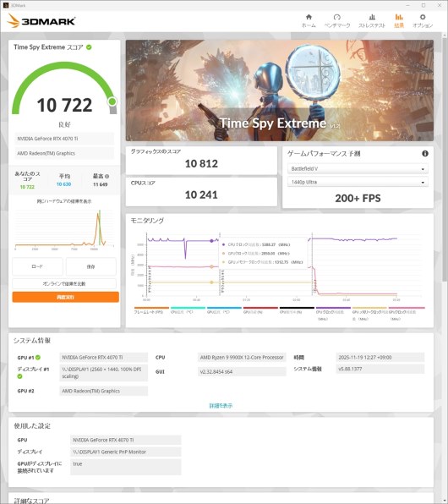Toggle the GPU負荷 red legend series
The height and width of the screenshot is (504, 448).
(260, 310)
